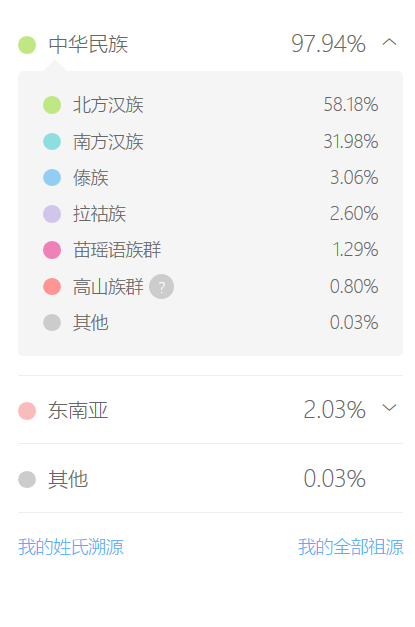
Task: Select the green dot next to 中华民族
Action: (x=27, y=45)
